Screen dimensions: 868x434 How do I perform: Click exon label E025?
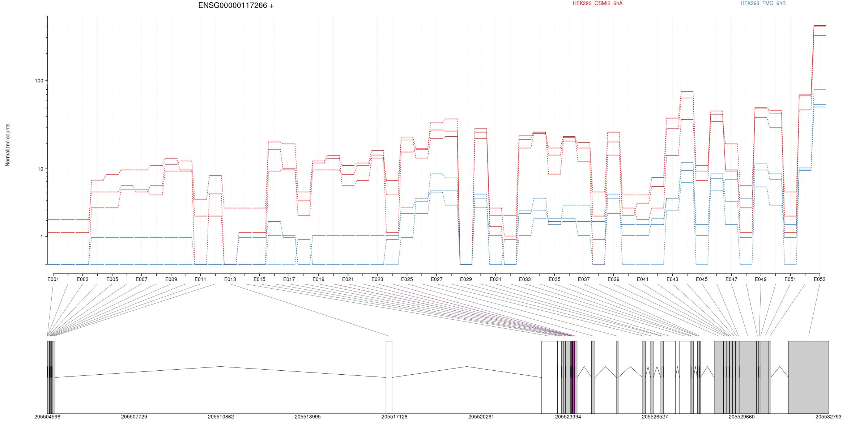[407, 280]
